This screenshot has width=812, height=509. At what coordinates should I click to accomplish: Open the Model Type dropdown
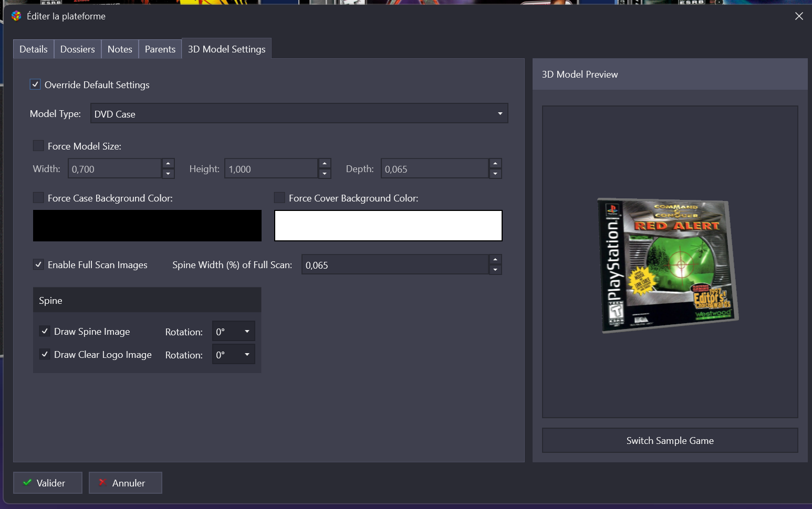pos(299,113)
